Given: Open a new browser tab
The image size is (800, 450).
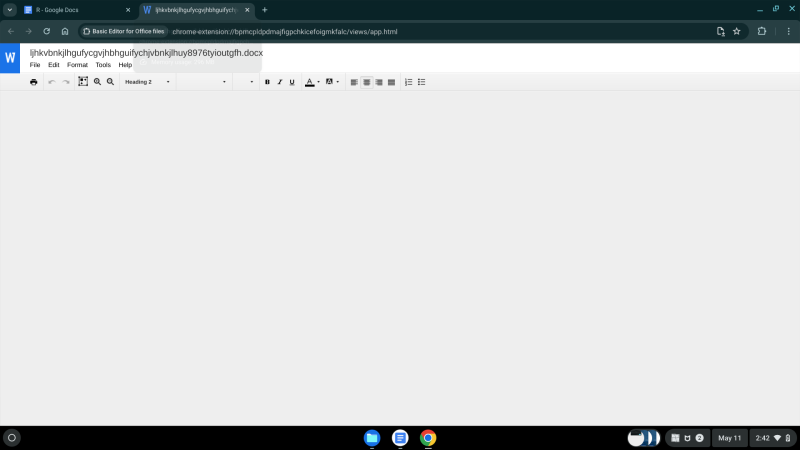Looking at the screenshot, I should pyautogui.click(x=264, y=10).
